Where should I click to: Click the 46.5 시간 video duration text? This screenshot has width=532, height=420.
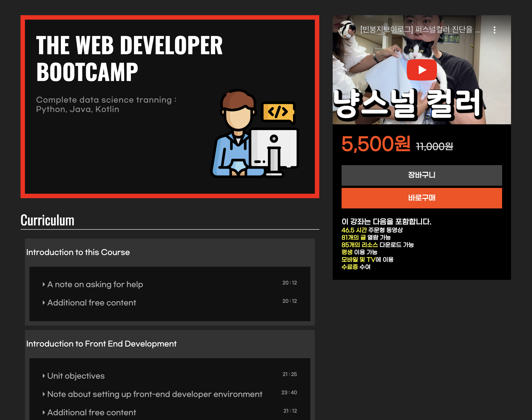coord(354,230)
